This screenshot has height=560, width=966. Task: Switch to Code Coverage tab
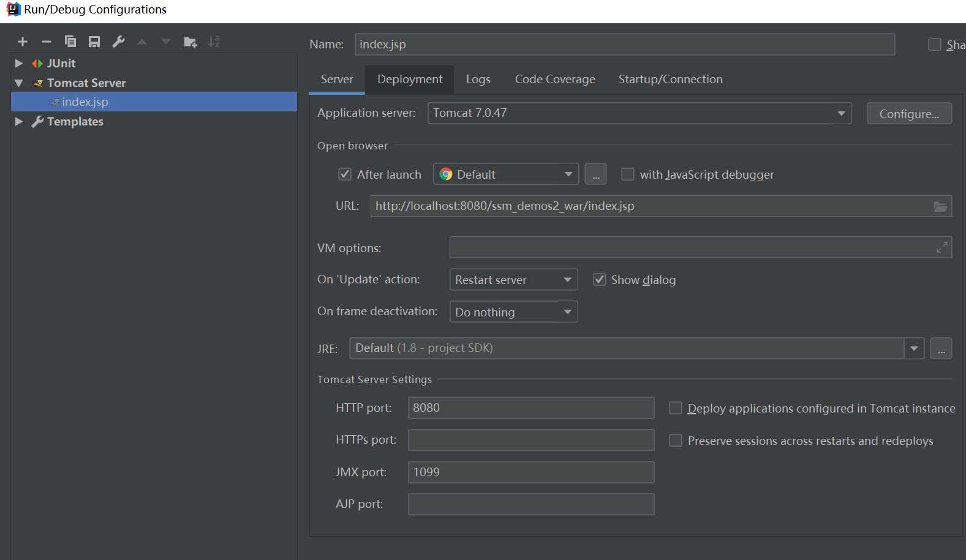click(x=555, y=79)
